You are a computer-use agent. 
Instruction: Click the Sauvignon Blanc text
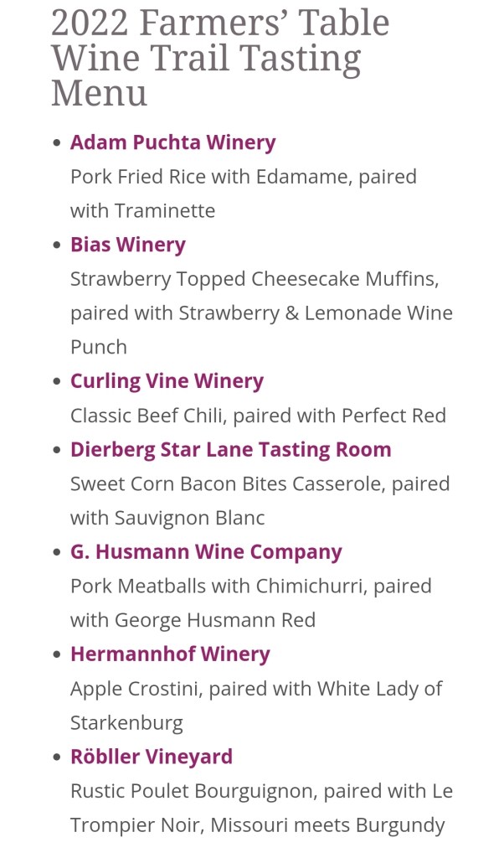click(189, 518)
